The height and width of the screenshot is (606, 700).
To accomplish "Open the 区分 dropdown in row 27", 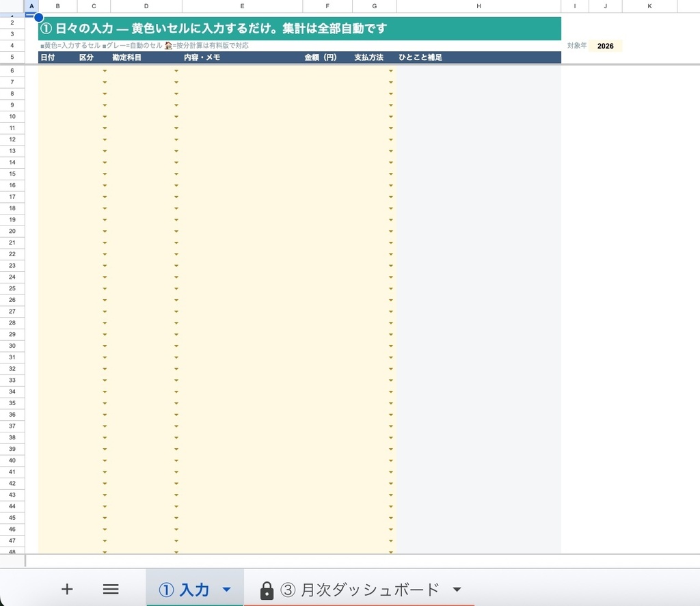I will [x=105, y=312].
